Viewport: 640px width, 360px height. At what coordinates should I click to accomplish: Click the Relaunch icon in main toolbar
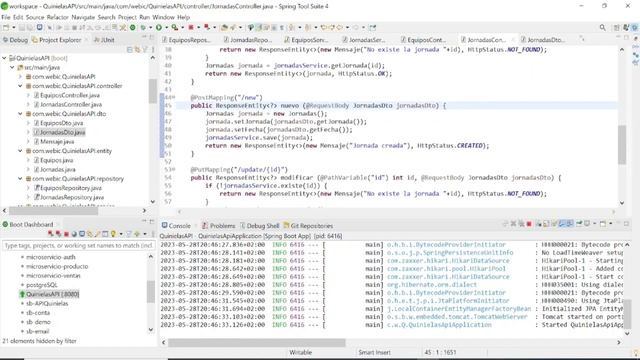pyautogui.click(x=207, y=27)
